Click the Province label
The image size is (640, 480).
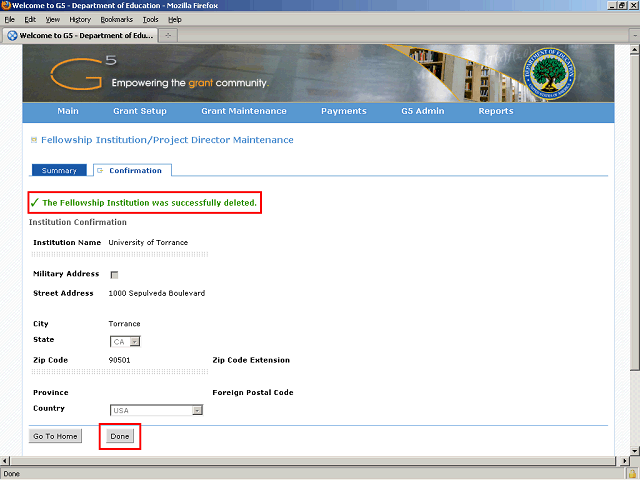coord(51,392)
